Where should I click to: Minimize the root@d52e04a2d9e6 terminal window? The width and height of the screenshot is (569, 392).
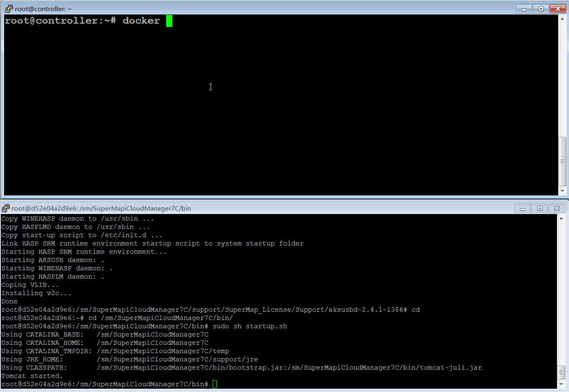pyautogui.click(x=523, y=208)
